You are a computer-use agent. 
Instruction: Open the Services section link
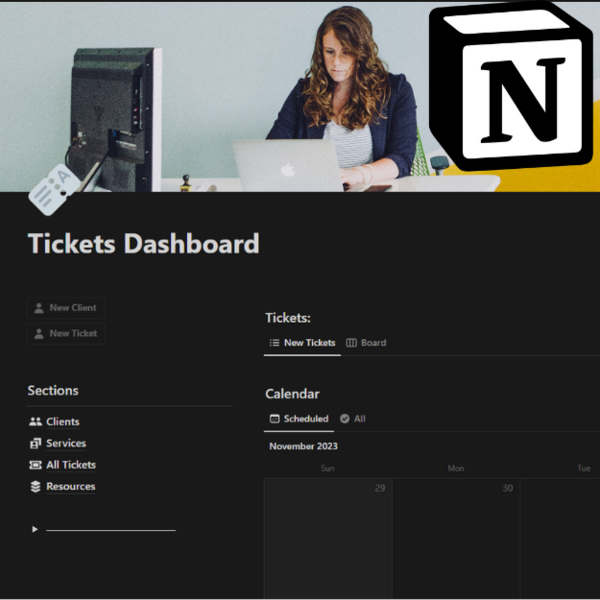coord(66,443)
